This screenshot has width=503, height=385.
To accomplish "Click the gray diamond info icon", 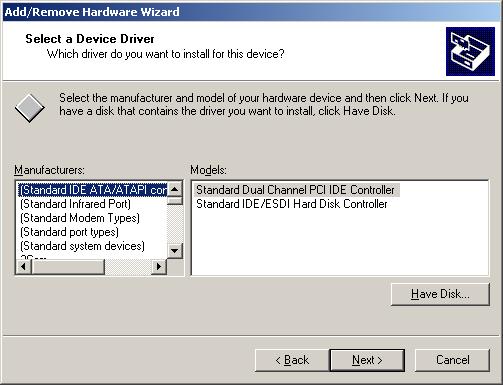I will click(30, 108).
